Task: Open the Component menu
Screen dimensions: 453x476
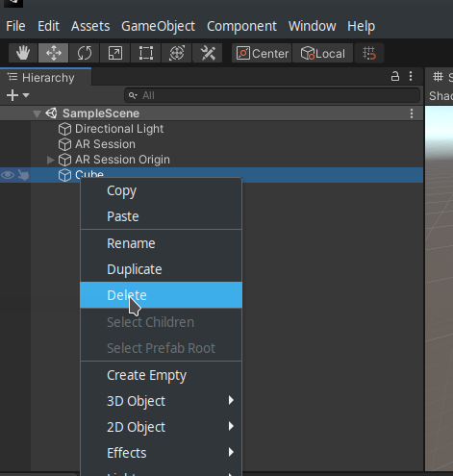Action: [241, 26]
